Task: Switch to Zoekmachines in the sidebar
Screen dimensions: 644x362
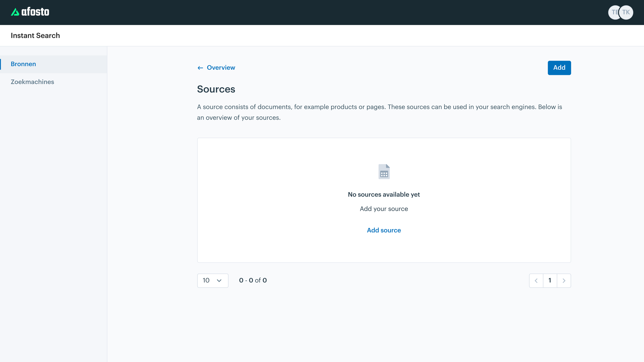Action: [32, 82]
